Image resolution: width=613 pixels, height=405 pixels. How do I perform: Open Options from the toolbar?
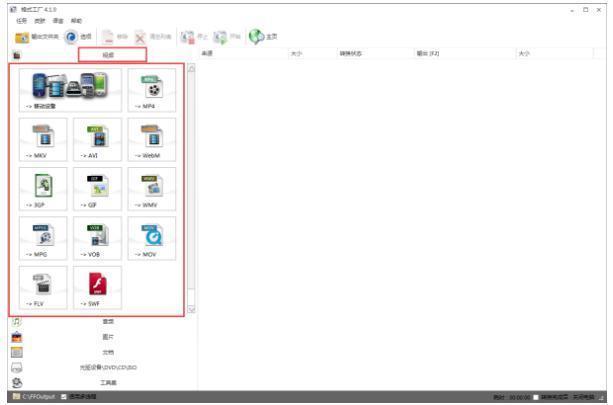pyautogui.click(x=79, y=36)
